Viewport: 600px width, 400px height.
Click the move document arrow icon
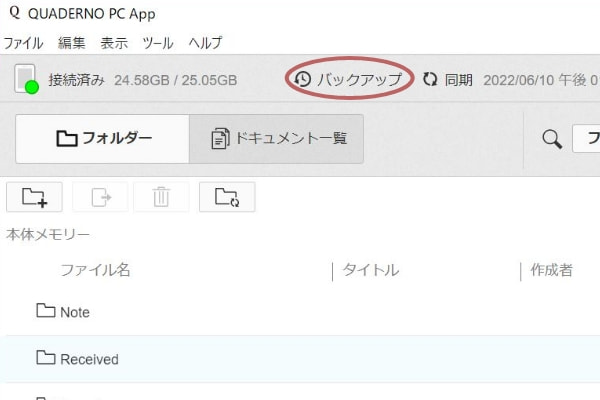tap(101, 197)
